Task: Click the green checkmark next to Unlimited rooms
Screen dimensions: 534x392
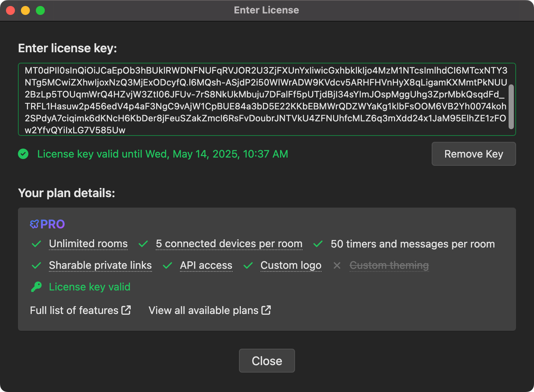Action: (x=36, y=244)
